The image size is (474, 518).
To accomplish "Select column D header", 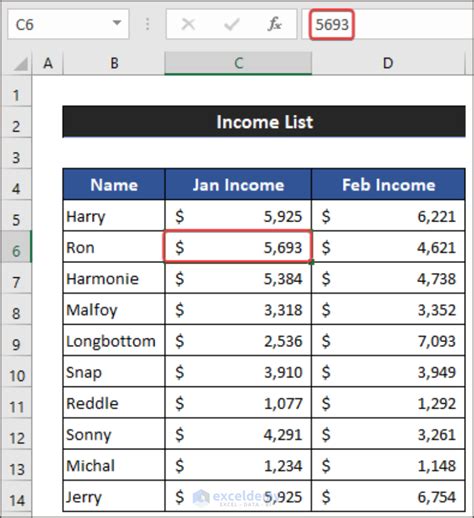I will pyautogui.click(x=388, y=63).
